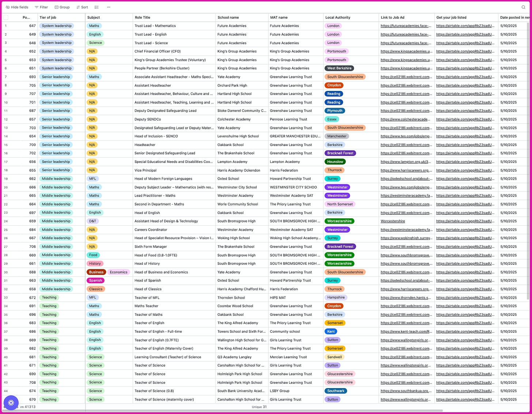Viewport: 532px width, 414px height.
Task: Select the Get your job listed header
Action: 466,17
